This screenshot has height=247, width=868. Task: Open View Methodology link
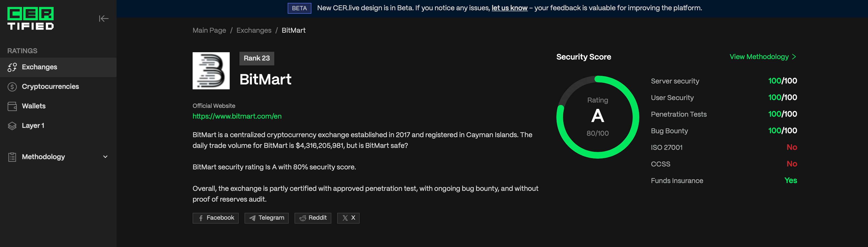(x=762, y=57)
